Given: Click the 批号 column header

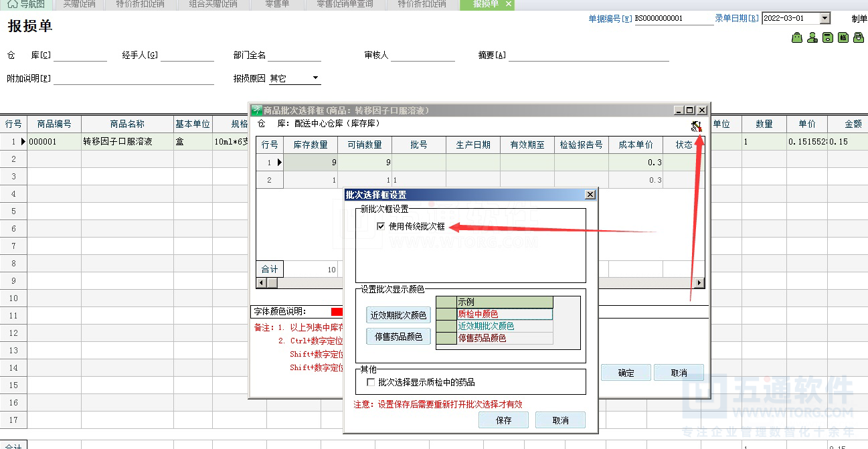Looking at the screenshot, I should [419, 145].
